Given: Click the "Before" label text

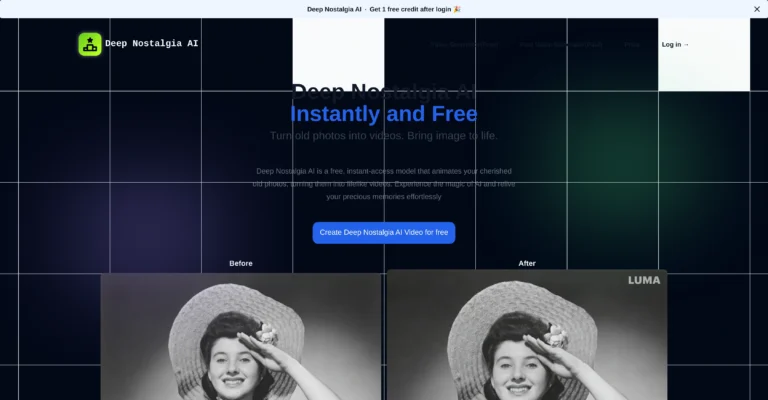Looking at the screenshot, I should point(241,263).
